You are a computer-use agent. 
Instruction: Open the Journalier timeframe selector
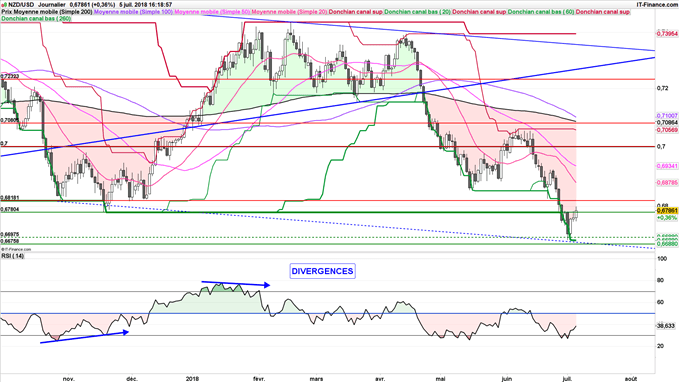[x=51, y=5]
